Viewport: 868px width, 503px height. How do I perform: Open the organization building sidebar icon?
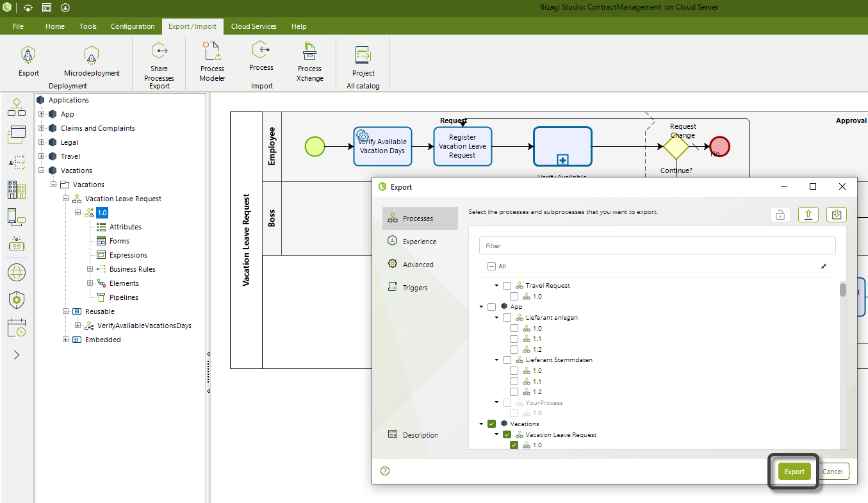point(17,190)
